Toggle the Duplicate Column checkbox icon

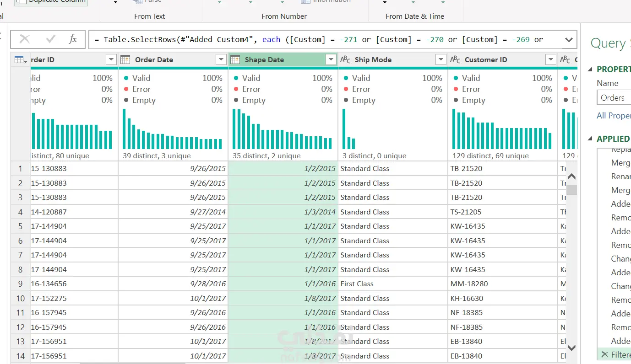(x=22, y=1)
